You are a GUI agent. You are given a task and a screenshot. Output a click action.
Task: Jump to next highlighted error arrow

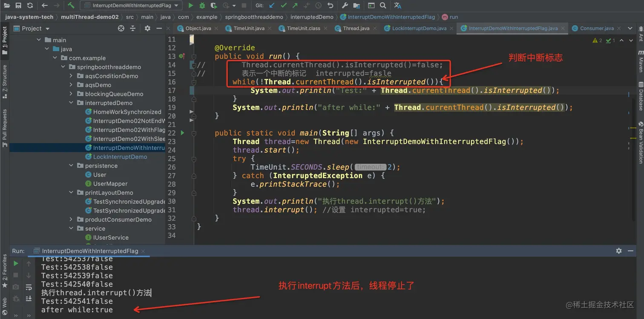(630, 40)
